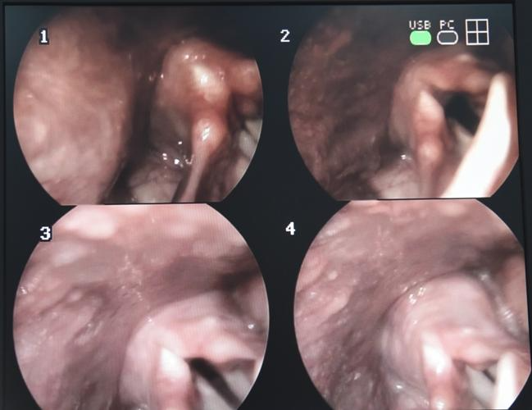Viewport: 532px width, 410px height.
Task: Select the number 3 frame label
Action: 45,234
